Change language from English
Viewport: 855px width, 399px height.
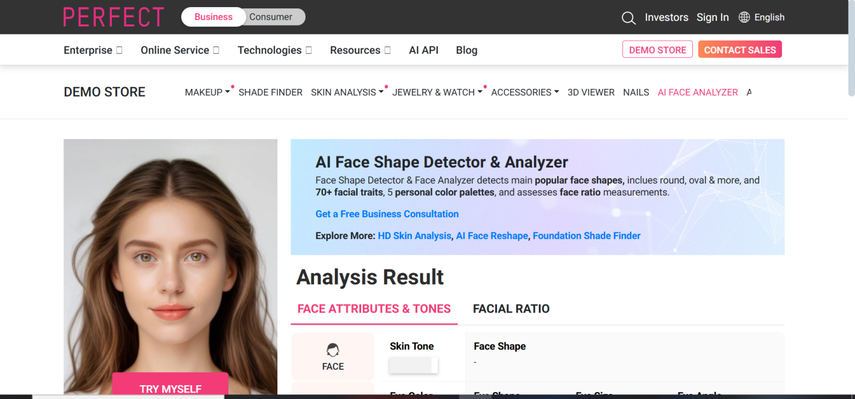[x=769, y=17]
